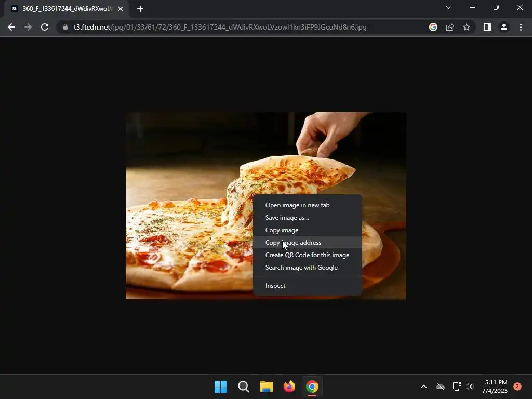532x399 pixels.
Task: Click the Share this page icon
Action: coord(450,27)
